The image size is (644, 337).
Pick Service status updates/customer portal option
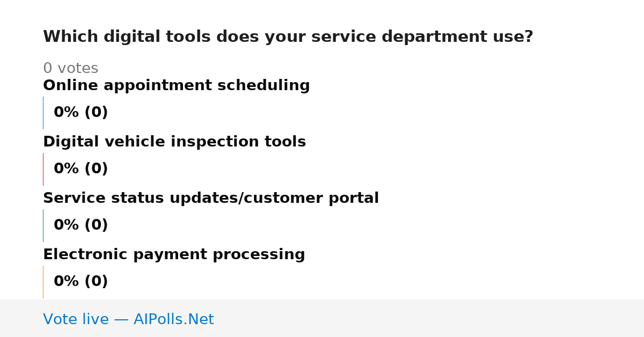(x=211, y=199)
